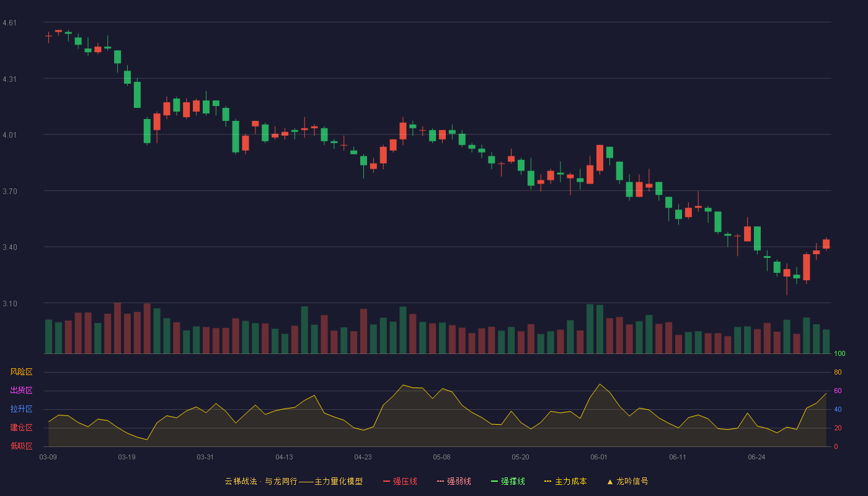Screen dimensions: 868x496
Task: Click the red 0 indicator axis value
Action: pos(836,446)
